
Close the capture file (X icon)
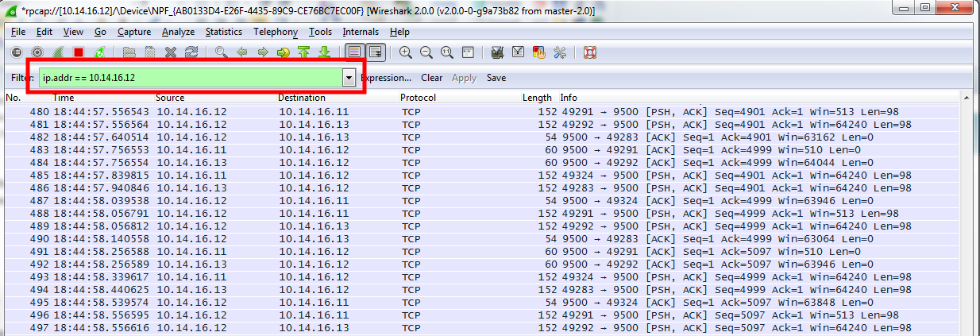[171, 52]
